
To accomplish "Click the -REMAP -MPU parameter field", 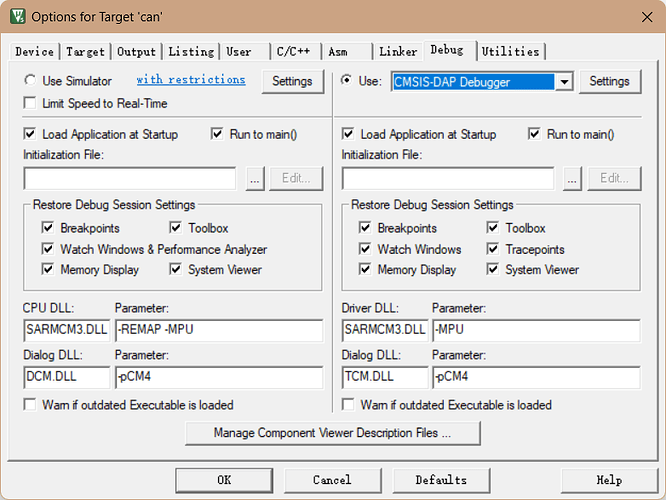I will [219, 331].
